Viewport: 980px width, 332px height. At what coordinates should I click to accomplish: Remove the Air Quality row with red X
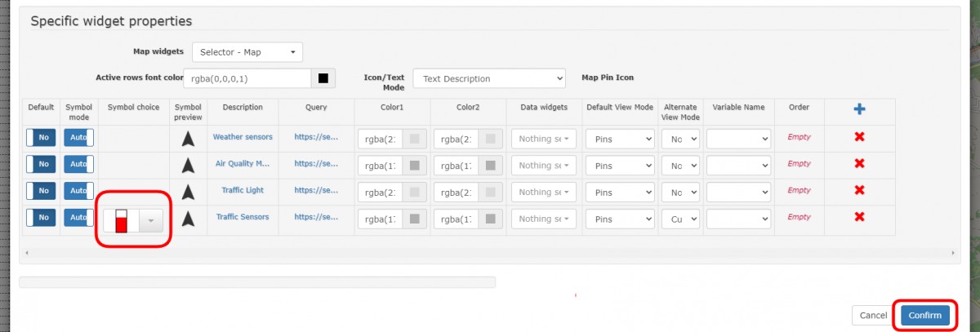[859, 164]
